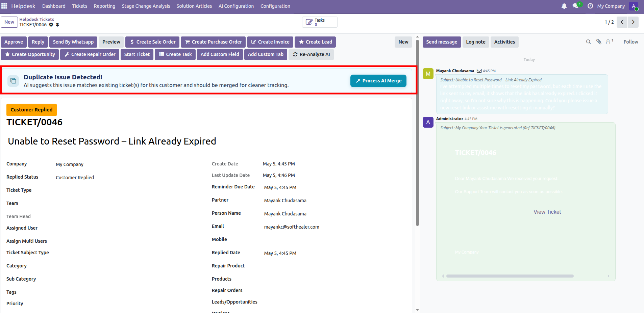Click the paperclip attachments icon
This screenshot has height=313, width=644.
tap(599, 42)
